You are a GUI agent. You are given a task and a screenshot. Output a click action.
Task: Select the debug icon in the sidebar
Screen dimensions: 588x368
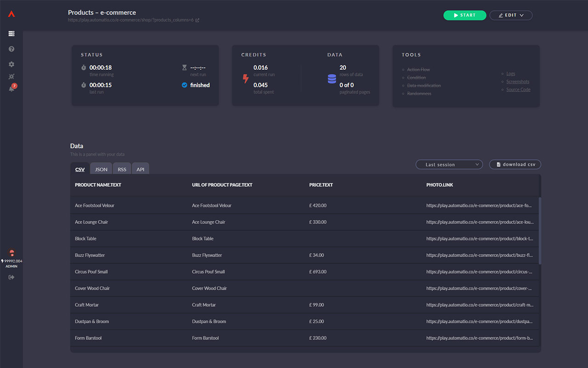[x=11, y=76]
